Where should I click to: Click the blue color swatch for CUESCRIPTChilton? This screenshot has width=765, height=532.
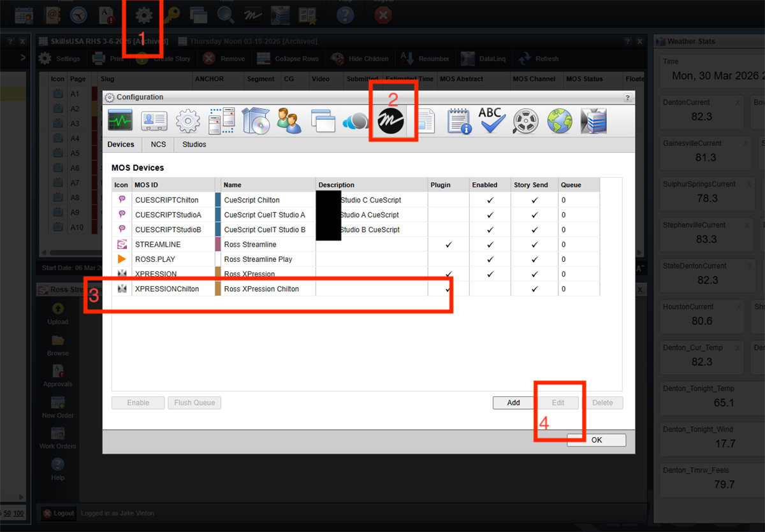coord(218,200)
